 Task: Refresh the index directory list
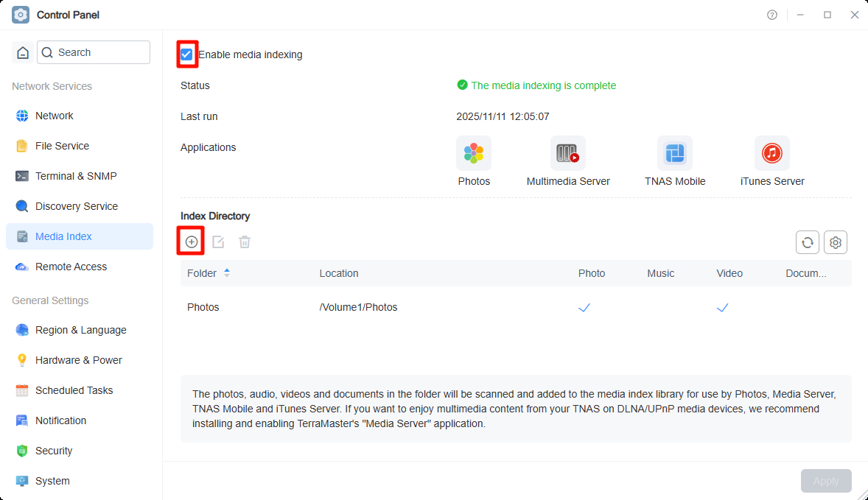pos(807,242)
